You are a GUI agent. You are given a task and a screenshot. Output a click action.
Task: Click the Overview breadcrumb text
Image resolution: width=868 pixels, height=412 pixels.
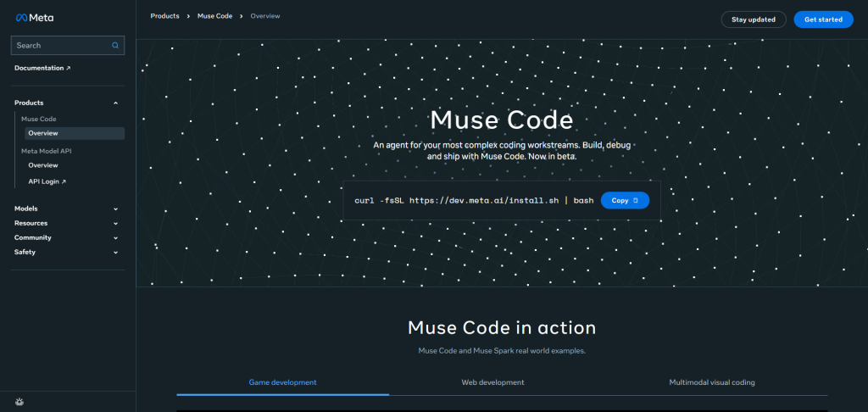(265, 16)
